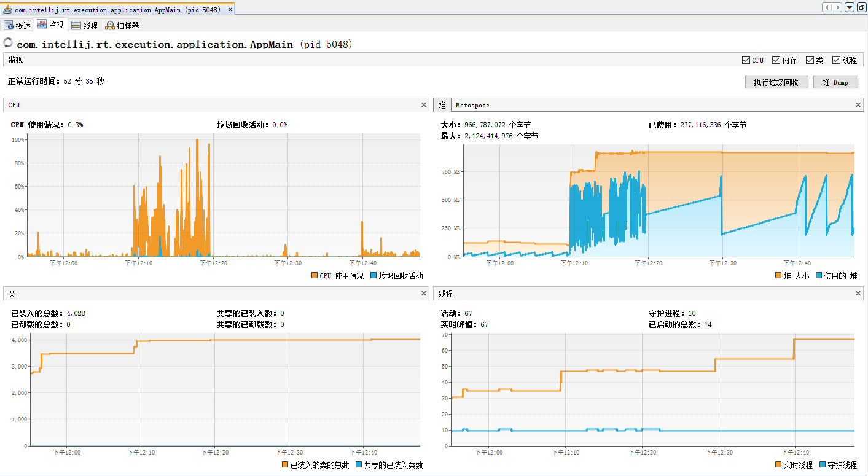The image size is (868, 476).
Task: Click the heap size value 966,787,072
Action: click(485, 125)
